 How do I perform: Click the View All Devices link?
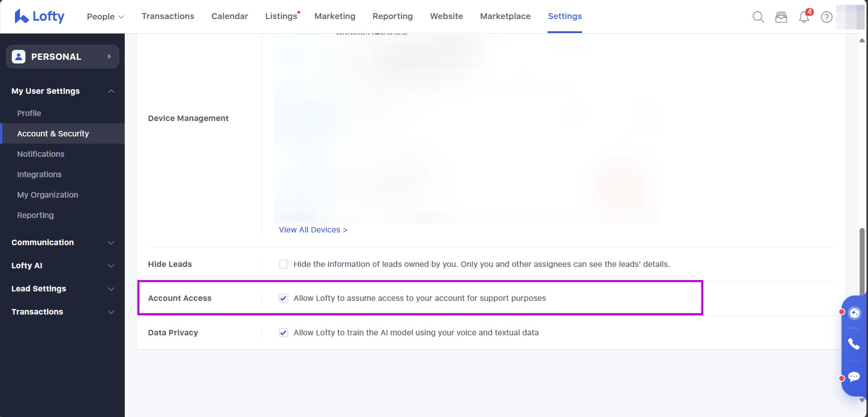(313, 230)
